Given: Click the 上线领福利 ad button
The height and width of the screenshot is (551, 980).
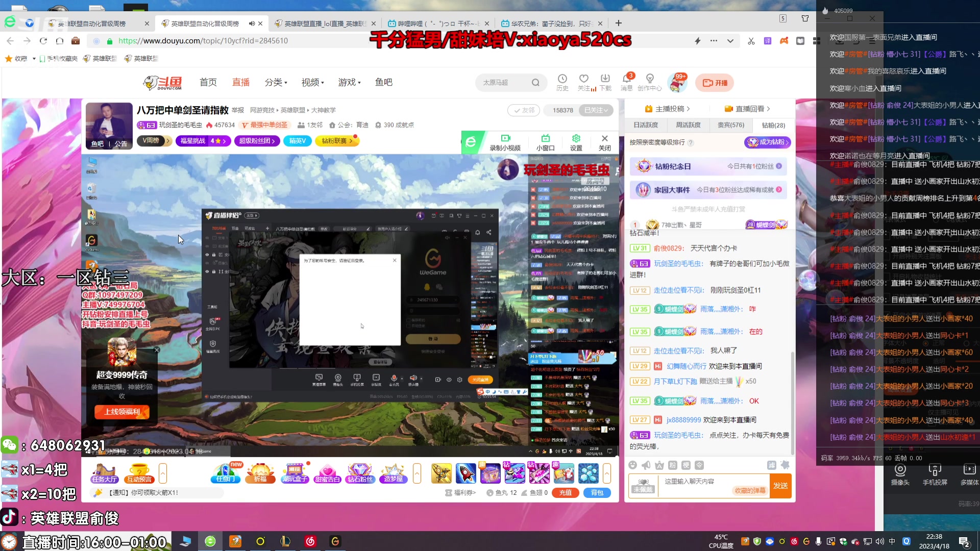Looking at the screenshot, I should [x=122, y=412].
